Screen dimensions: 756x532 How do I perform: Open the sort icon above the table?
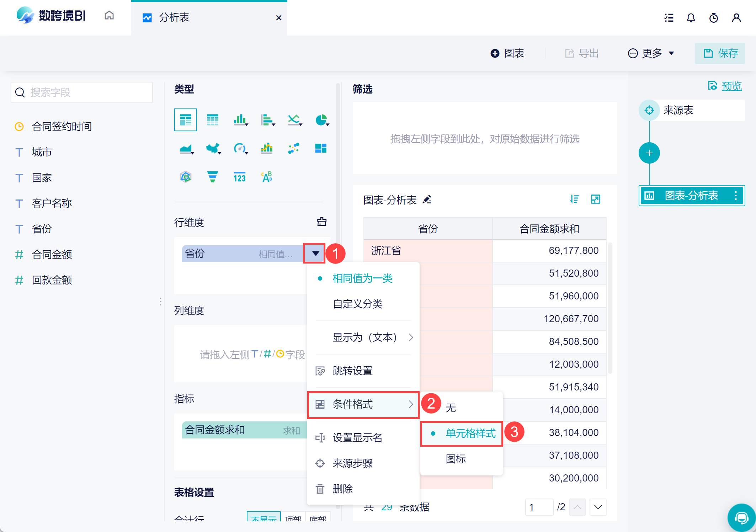(574, 199)
